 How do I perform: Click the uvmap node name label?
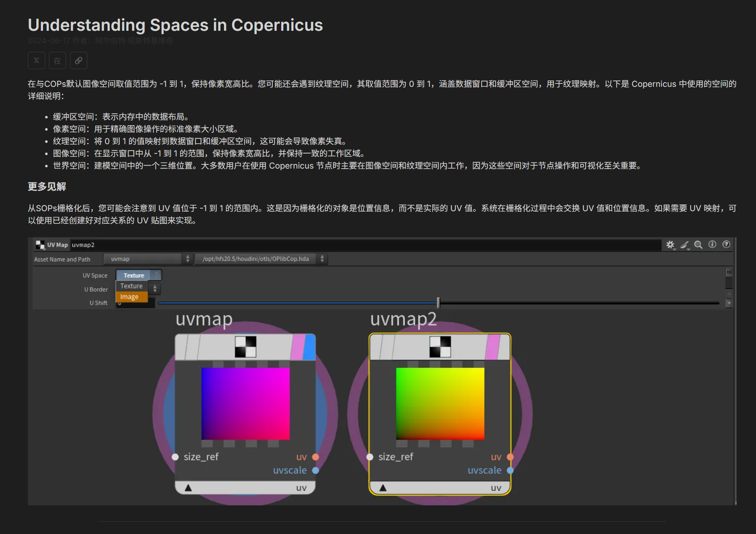(204, 319)
